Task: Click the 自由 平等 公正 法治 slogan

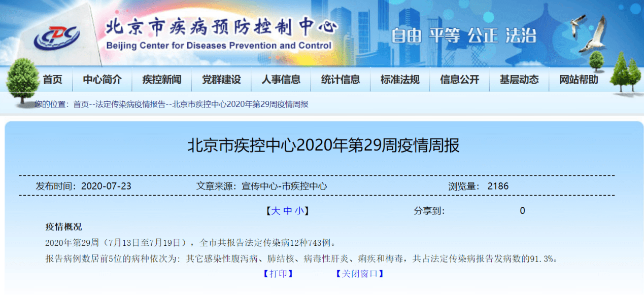Action: (x=463, y=35)
